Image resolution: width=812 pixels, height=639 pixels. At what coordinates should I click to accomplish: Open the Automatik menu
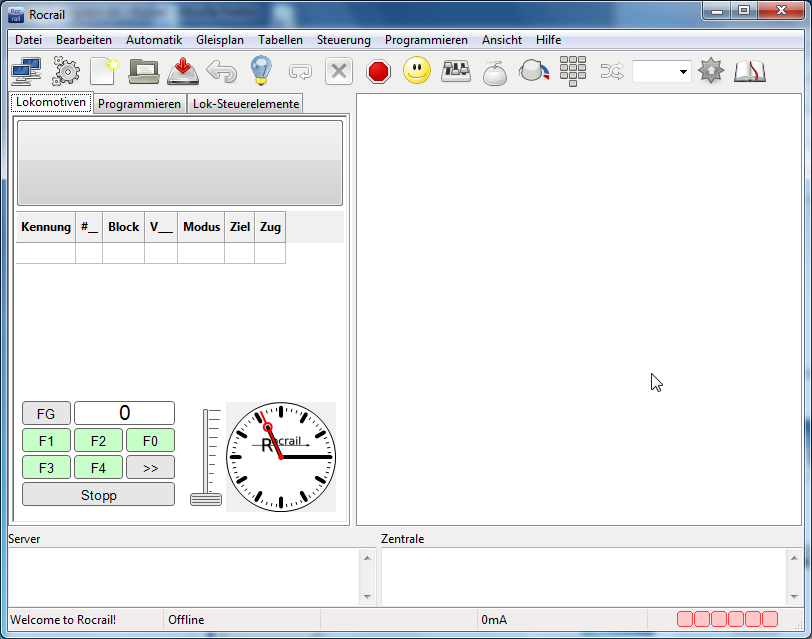coord(153,40)
